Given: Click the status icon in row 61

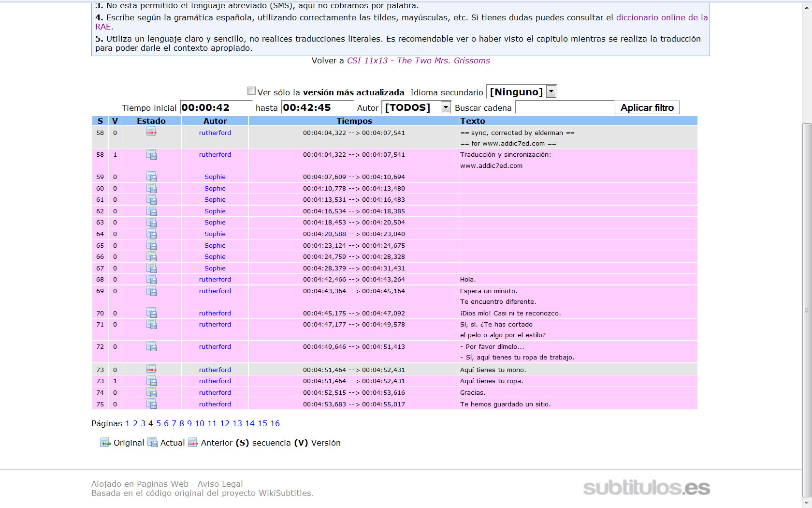Looking at the screenshot, I should click(151, 200).
